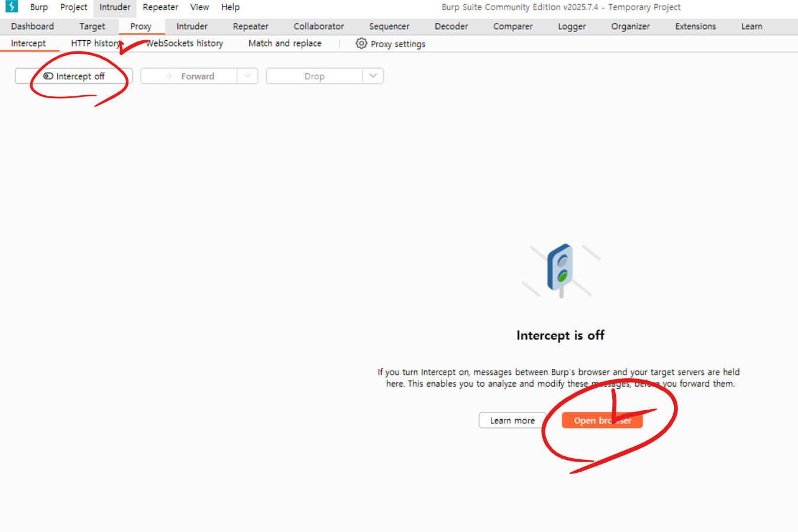Viewport: 798px width, 532px height.
Task: Switch to the Dashboard tab
Action: pos(33,26)
